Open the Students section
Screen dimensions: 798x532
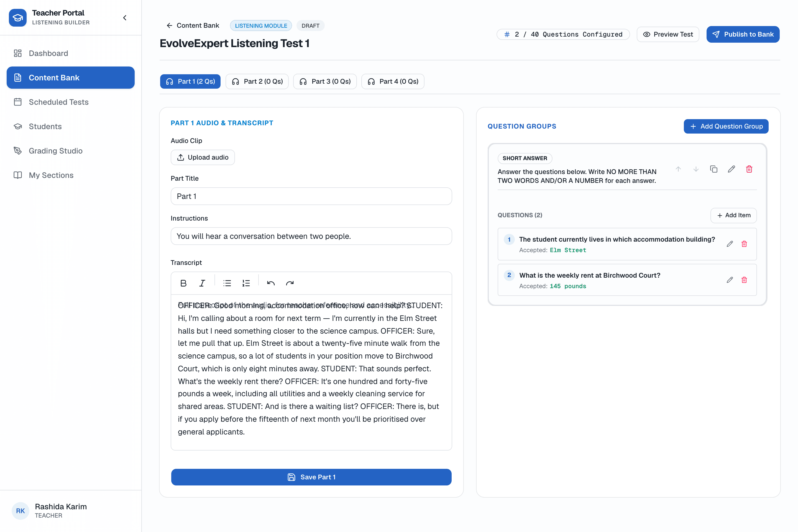[x=71, y=126]
